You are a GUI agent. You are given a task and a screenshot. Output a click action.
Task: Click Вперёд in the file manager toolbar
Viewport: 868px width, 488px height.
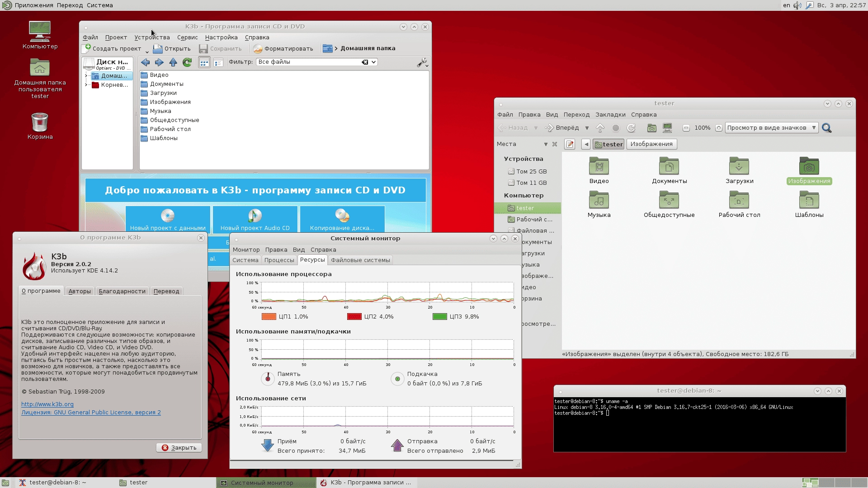pyautogui.click(x=562, y=128)
